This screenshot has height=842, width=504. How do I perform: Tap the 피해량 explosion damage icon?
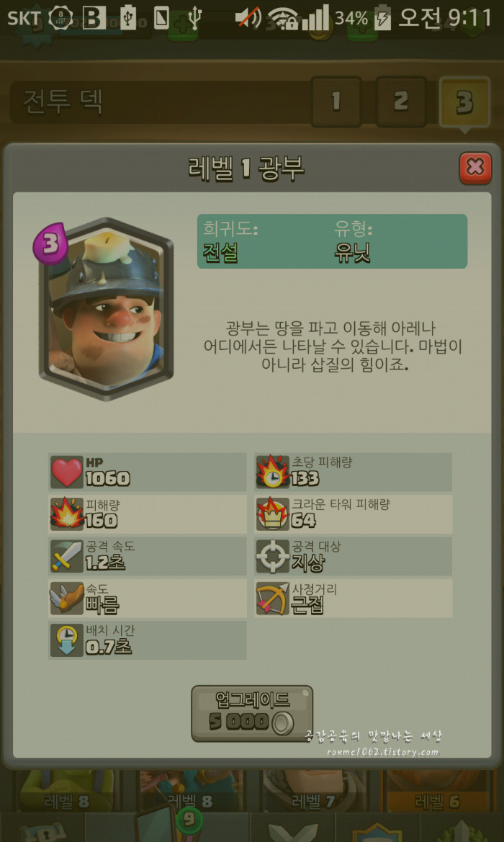point(67,514)
